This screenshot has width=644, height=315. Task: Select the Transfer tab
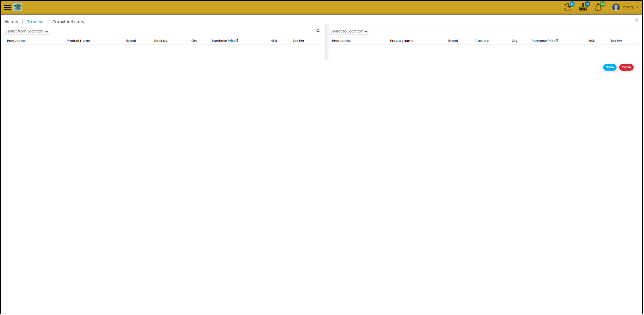(x=36, y=22)
